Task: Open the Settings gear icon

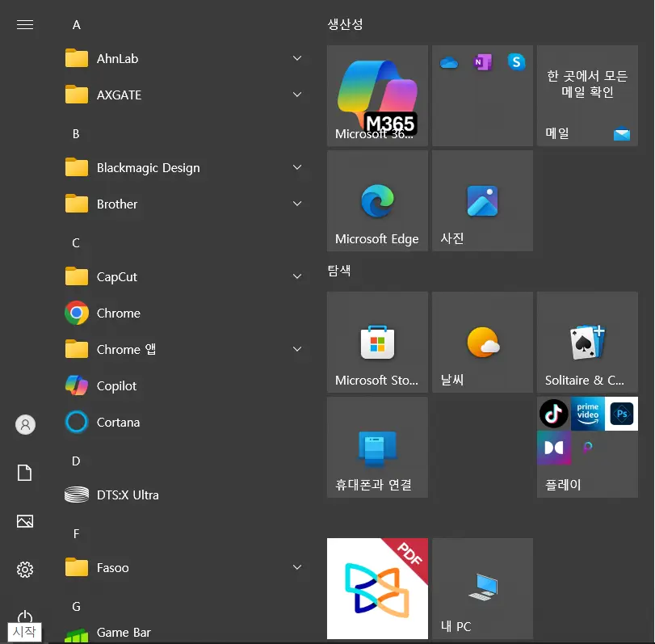Action: point(25,569)
